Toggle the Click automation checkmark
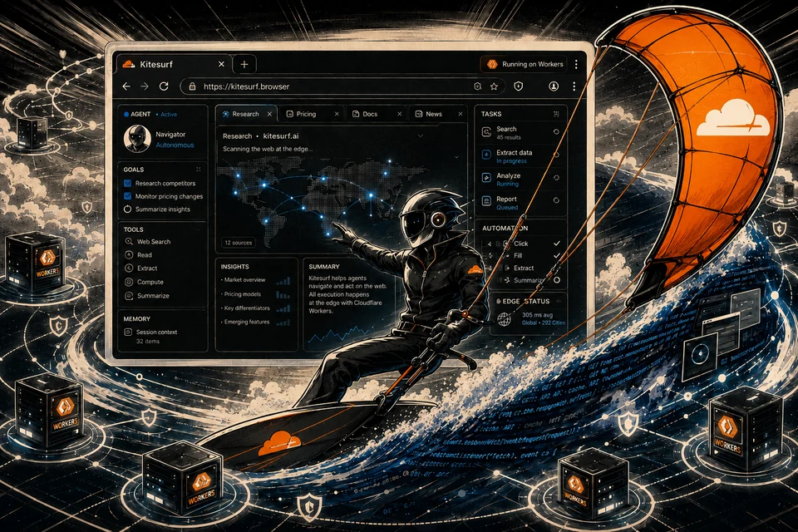 click(x=557, y=244)
